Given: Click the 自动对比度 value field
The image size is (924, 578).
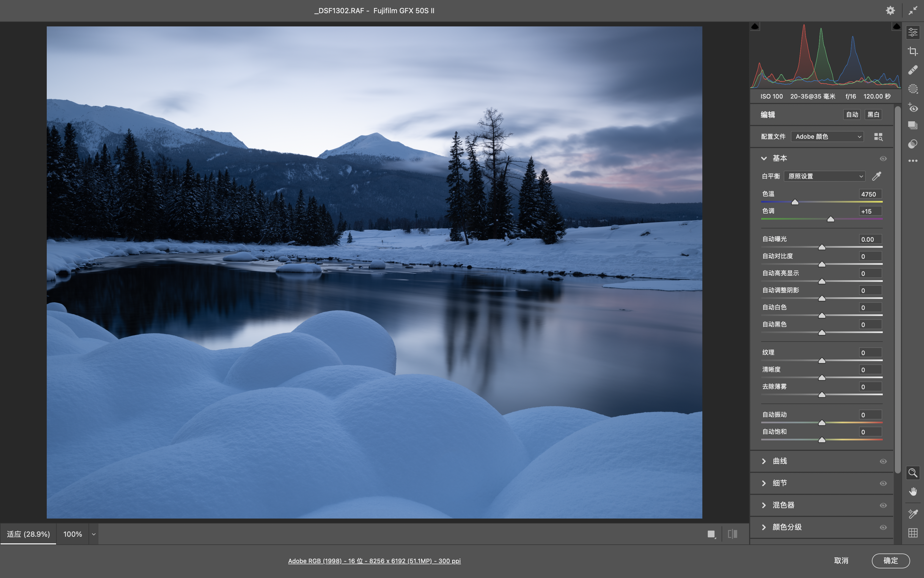Looking at the screenshot, I should pos(870,257).
